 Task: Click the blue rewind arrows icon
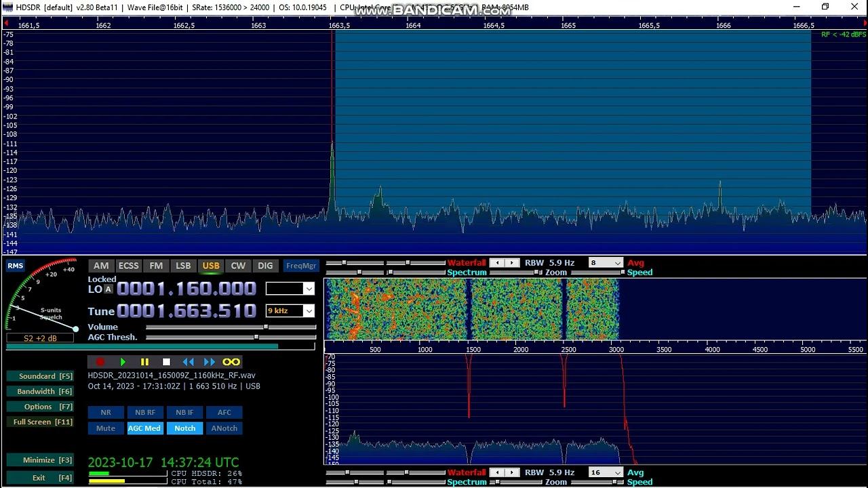188,362
